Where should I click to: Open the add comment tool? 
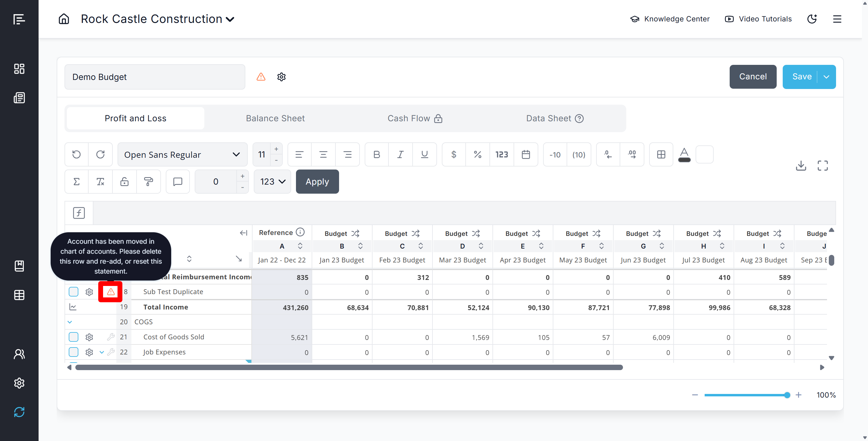point(178,182)
